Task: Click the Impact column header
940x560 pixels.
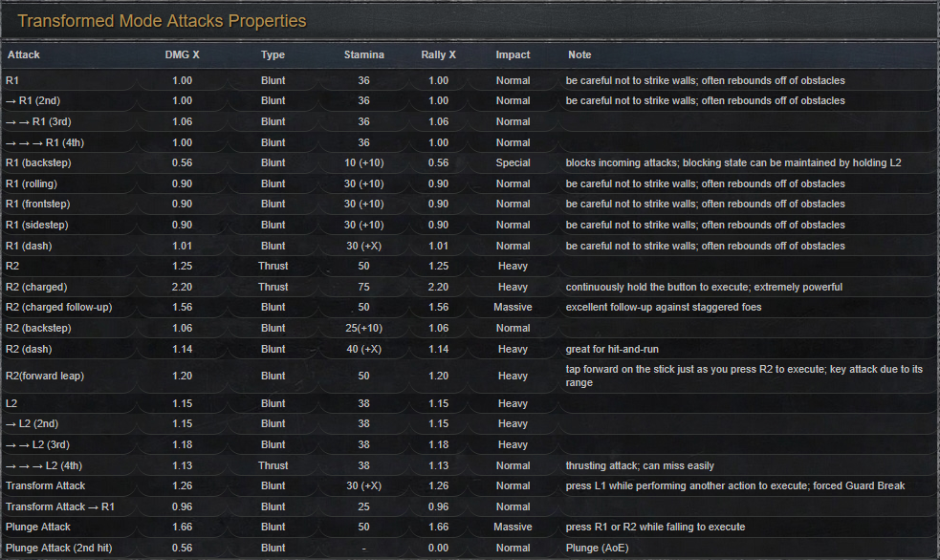Action: click(x=513, y=54)
